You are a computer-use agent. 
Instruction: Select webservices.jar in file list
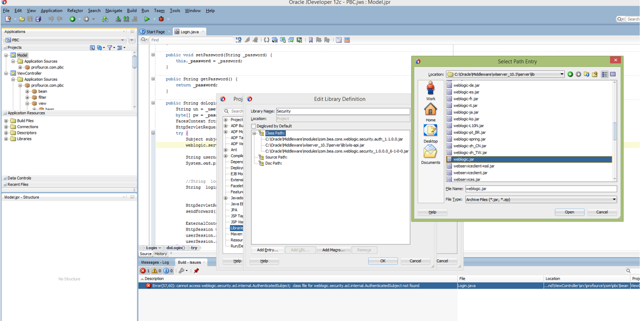467,180
